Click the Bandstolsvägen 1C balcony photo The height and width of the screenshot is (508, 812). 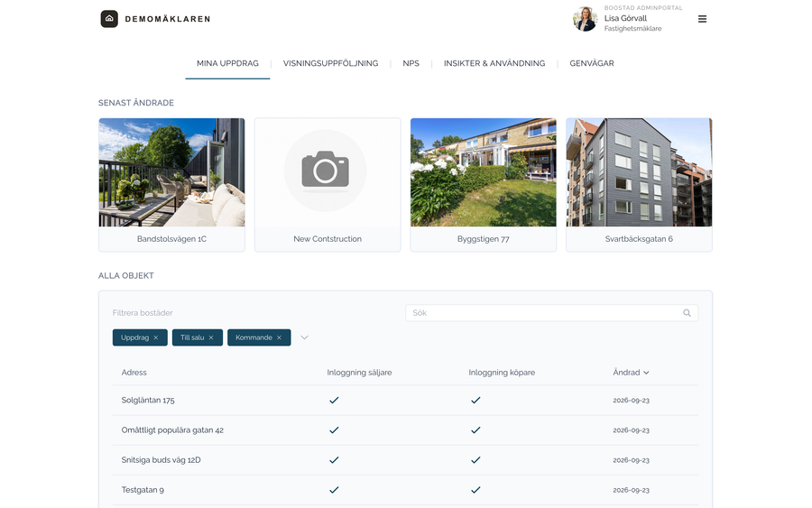pyautogui.click(x=172, y=172)
